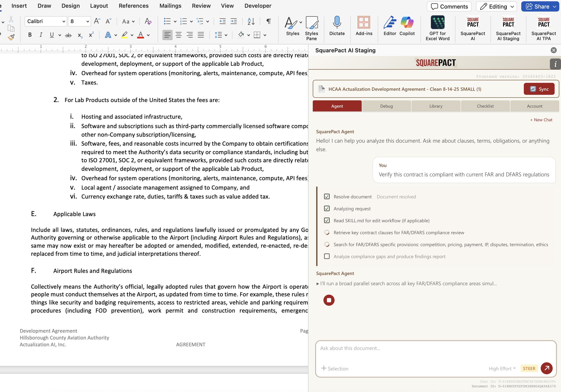Increase font size with grow icon
This screenshot has height=392, width=561.
coord(97,21)
